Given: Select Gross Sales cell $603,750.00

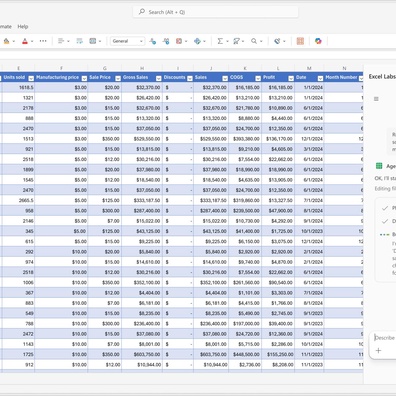Looking at the screenshot, I should tap(142, 354).
